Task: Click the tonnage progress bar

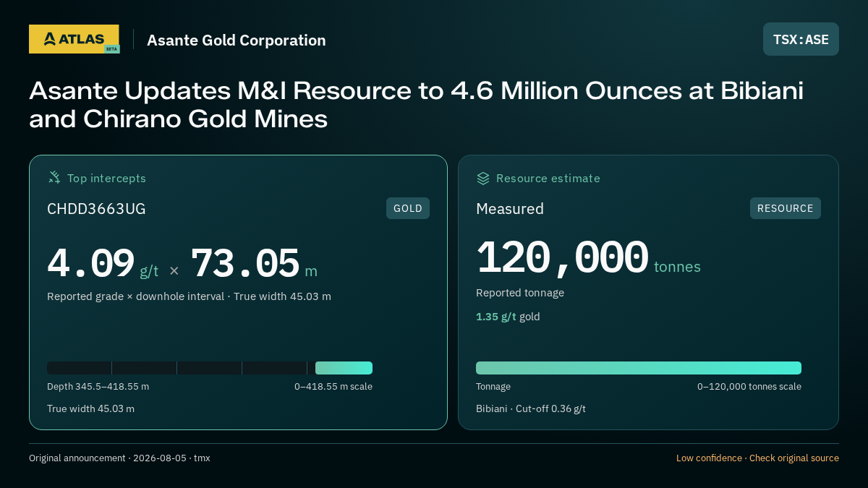Action: [x=639, y=368]
